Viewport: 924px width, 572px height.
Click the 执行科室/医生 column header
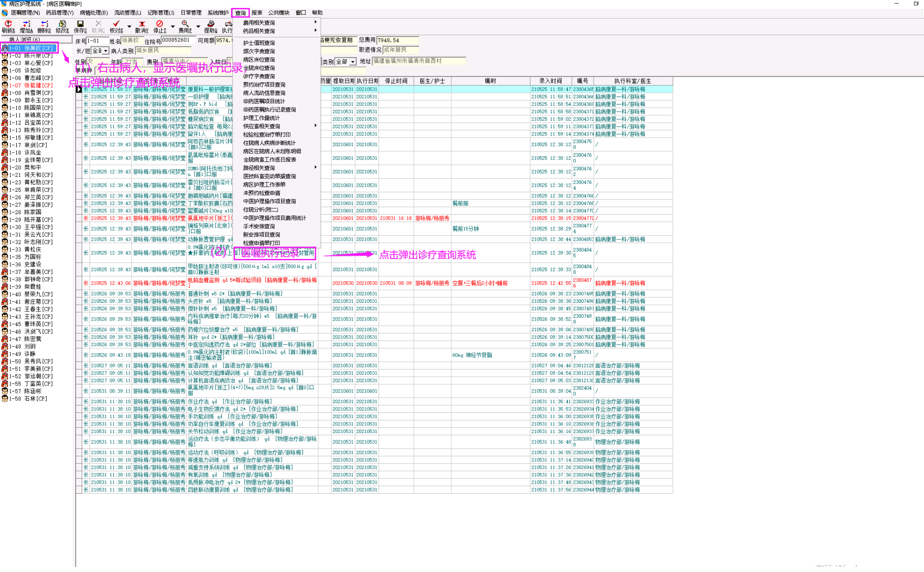click(x=632, y=81)
